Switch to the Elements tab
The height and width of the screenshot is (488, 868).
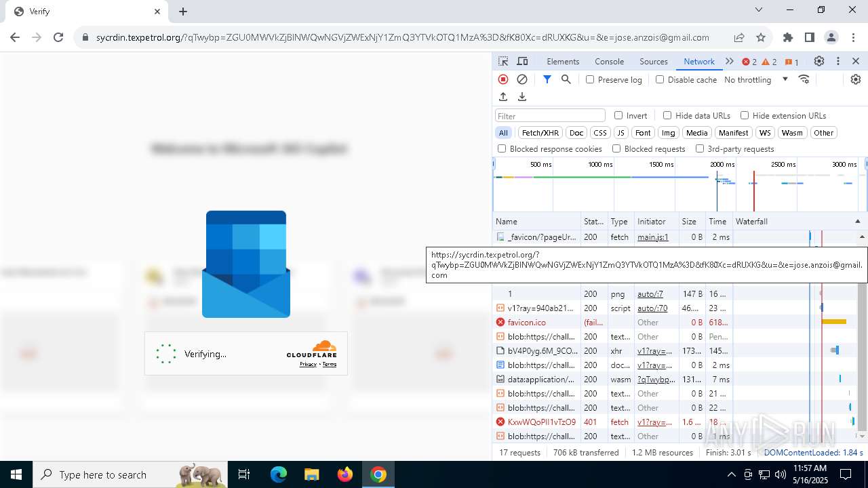(563, 61)
